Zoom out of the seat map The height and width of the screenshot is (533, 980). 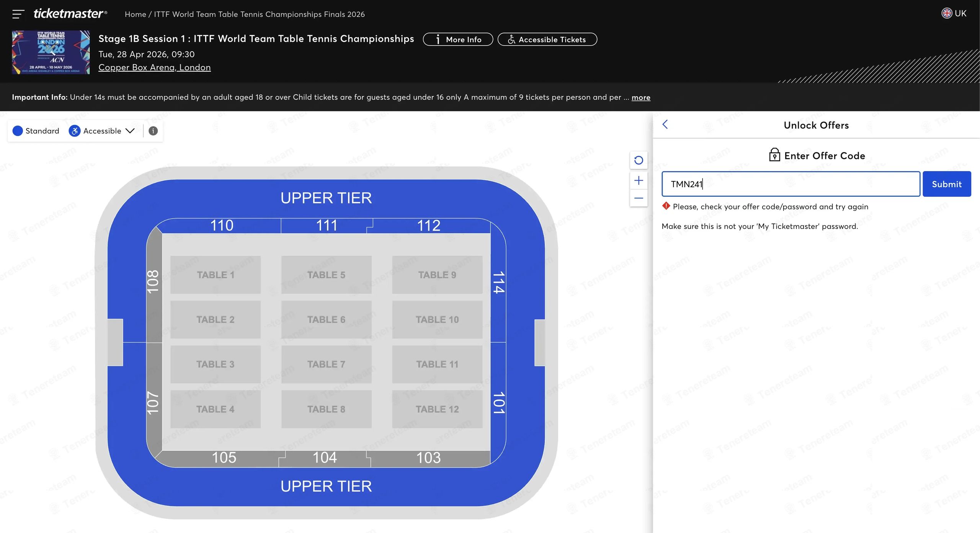[639, 198]
